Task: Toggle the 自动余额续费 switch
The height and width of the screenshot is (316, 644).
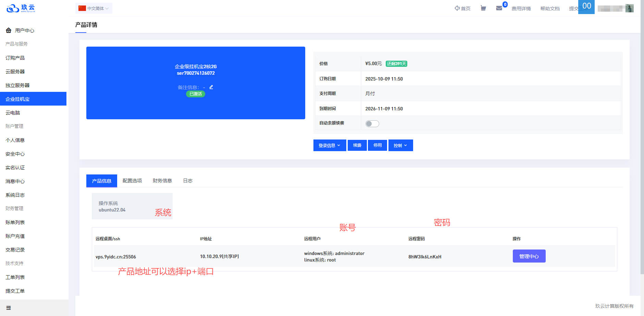Action: tap(372, 124)
